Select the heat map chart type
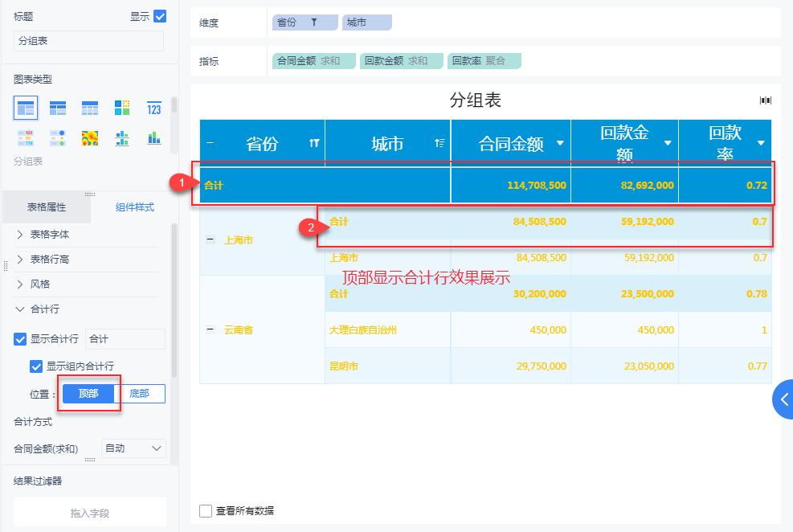 click(x=90, y=138)
